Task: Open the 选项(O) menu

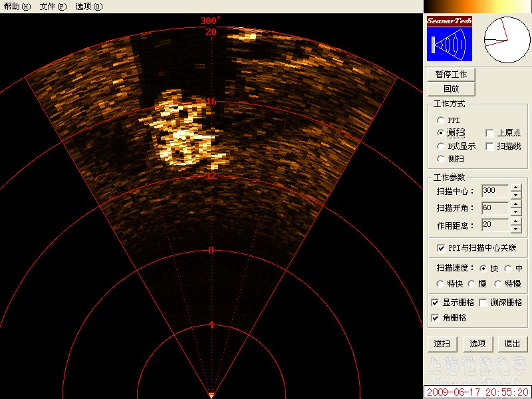Action: click(x=89, y=6)
